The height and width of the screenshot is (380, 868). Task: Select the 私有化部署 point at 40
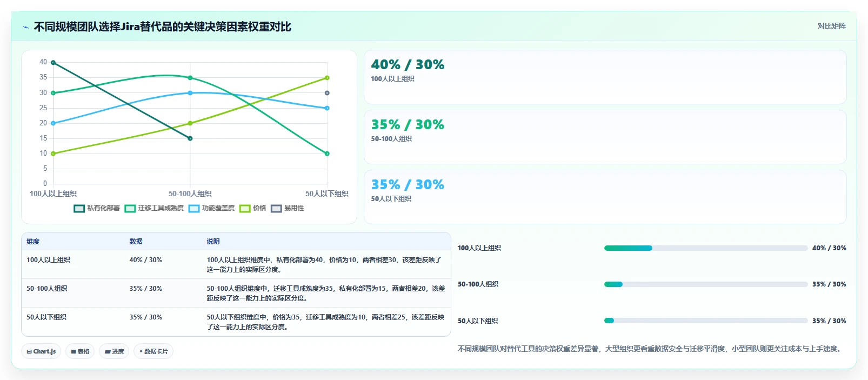coord(53,63)
